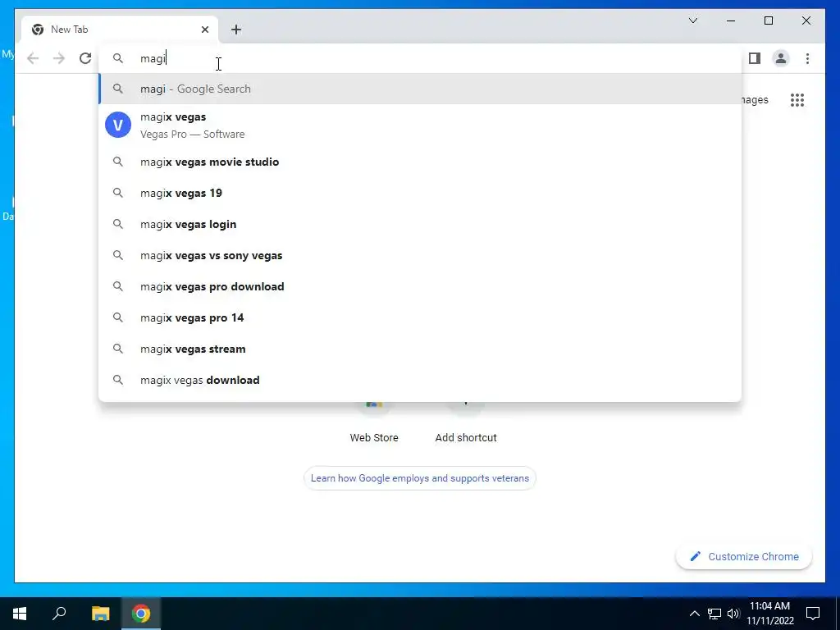Pick 'magix vegas stream' suggestion
Screen dimensions: 840x630
coord(420,349)
